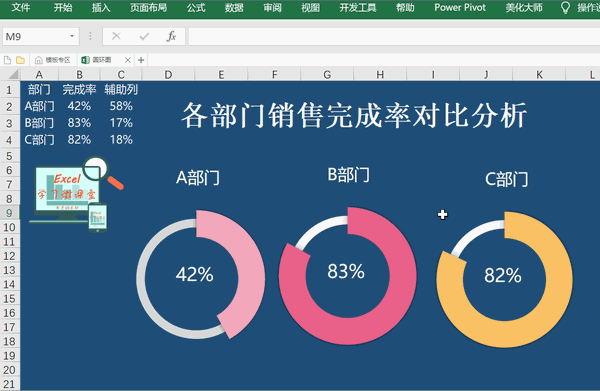600x391 pixels.
Task: Click the lightbulb tell-me icon
Action: 565,7
